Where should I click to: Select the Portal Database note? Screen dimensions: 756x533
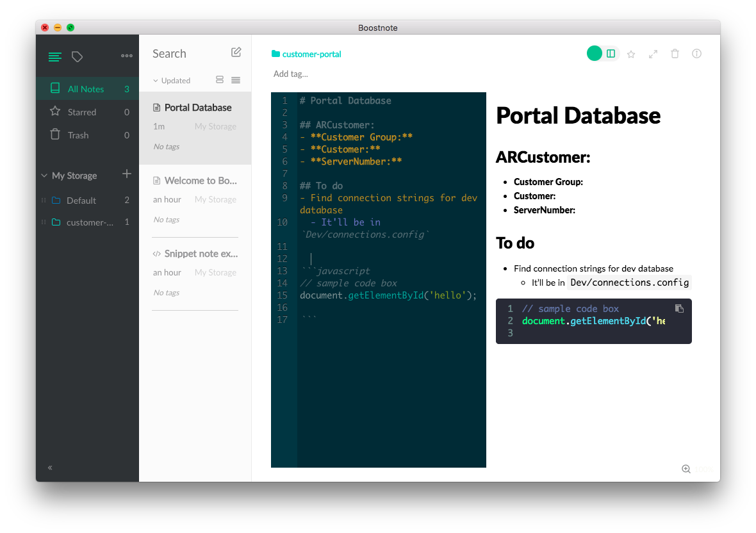point(195,127)
